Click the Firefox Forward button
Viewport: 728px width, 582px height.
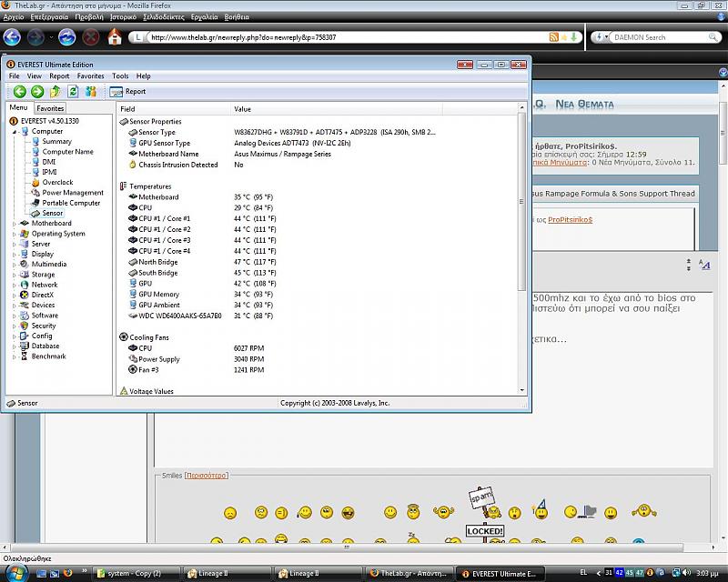(36, 37)
